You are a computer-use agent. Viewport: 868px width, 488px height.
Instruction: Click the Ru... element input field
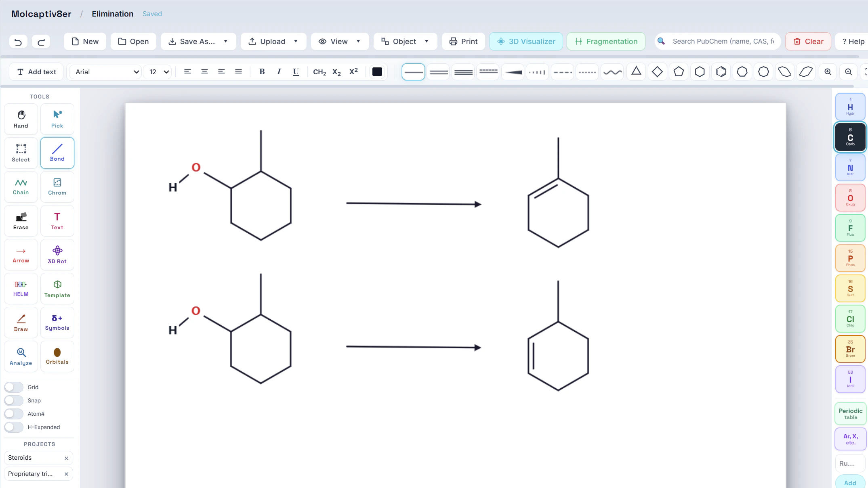(850, 463)
